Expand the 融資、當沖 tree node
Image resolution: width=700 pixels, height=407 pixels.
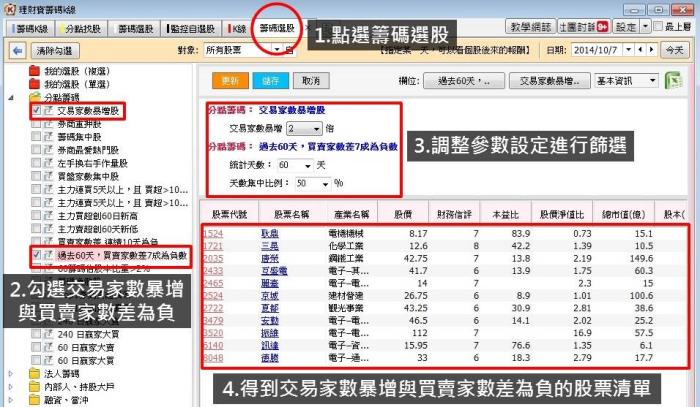[x=11, y=400]
